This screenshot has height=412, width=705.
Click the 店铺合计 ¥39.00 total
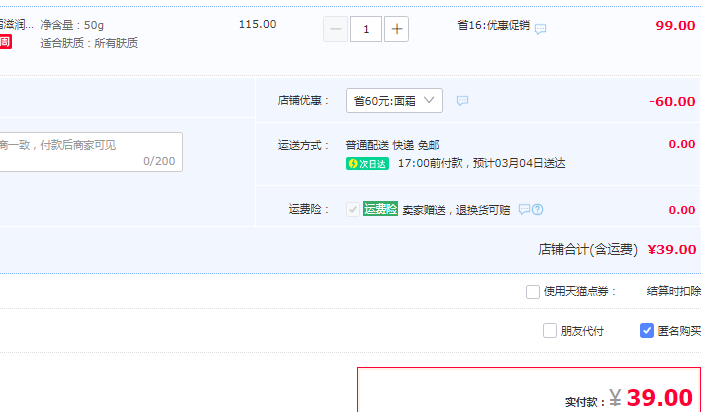click(x=672, y=250)
